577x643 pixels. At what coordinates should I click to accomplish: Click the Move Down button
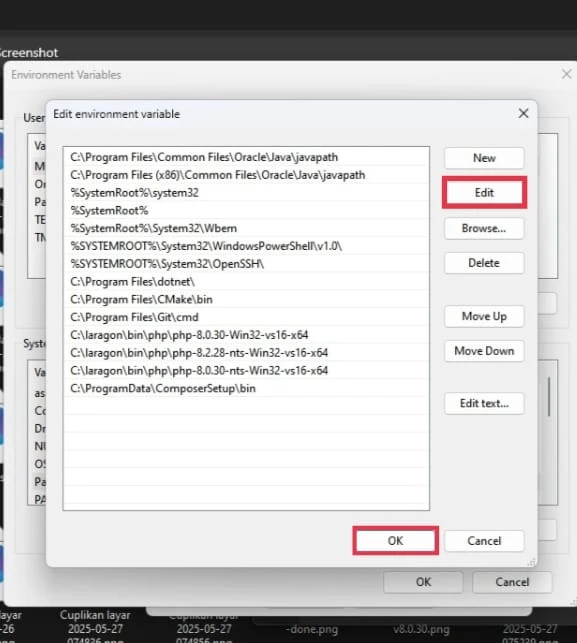484,351
